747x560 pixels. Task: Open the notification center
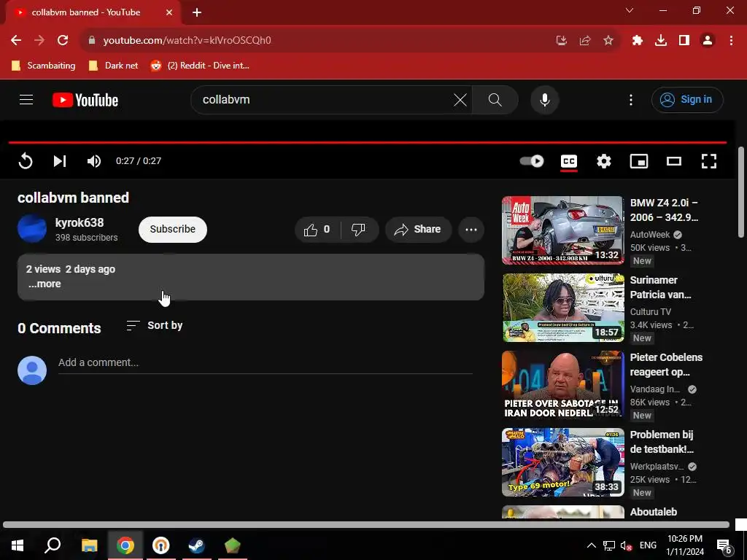click(x=724, y=545)
